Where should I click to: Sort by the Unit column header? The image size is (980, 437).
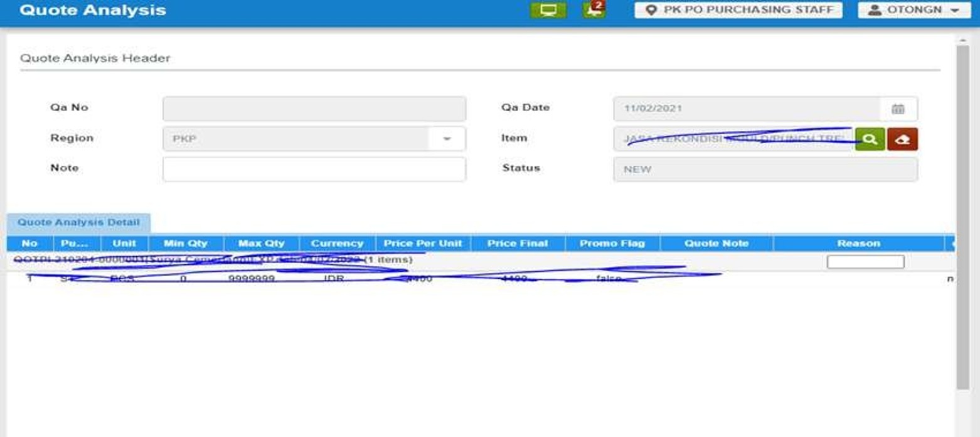coord(124,244)
